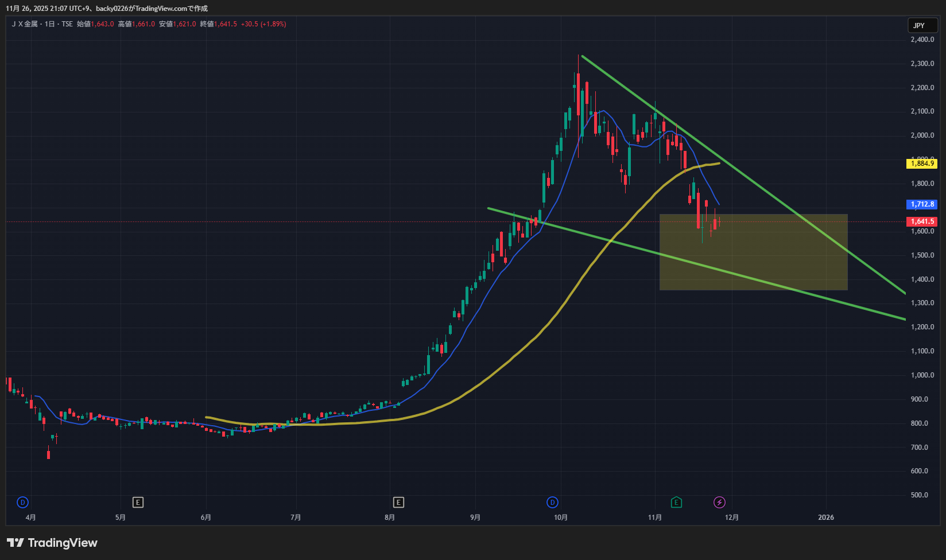The height and width of the screenshot is (560, 946).
Task: Click the 2,400.0 price axis label
Action: tap(922, 40)
